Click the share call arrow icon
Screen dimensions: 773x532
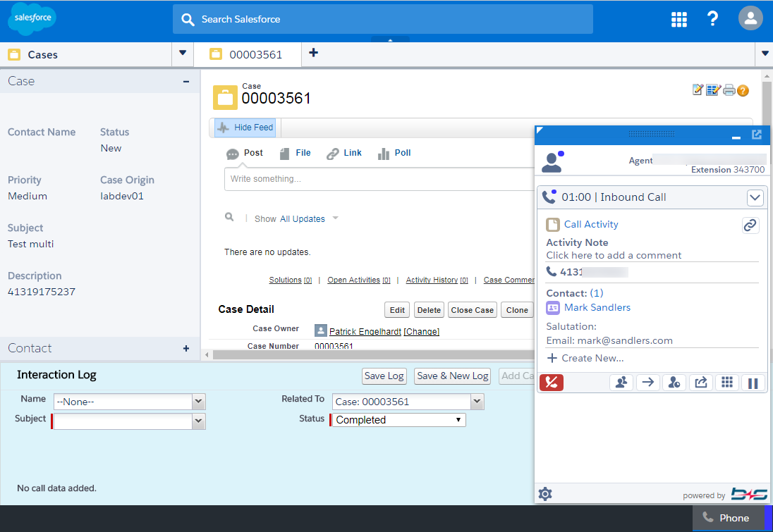pos(700,383)
